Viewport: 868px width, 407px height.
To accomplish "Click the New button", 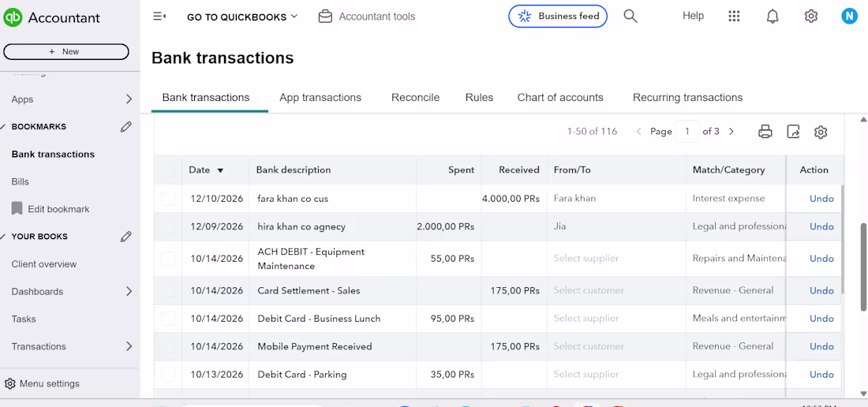I will click(x=65, y=51).
